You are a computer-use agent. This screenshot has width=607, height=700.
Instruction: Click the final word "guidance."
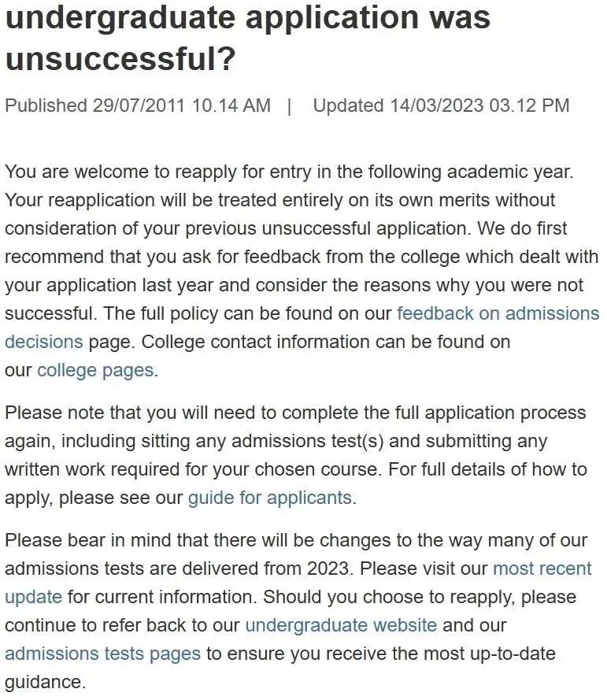coord(45,682)
